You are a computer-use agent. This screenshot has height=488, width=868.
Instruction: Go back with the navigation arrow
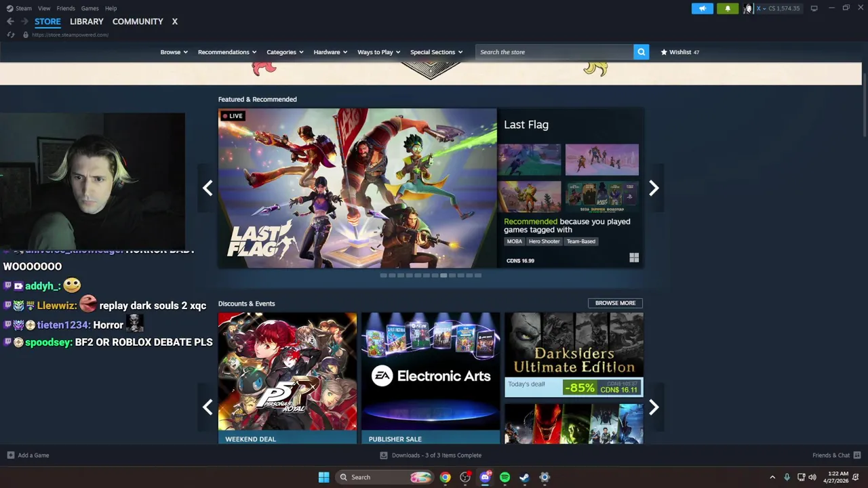tap(10, 22)
